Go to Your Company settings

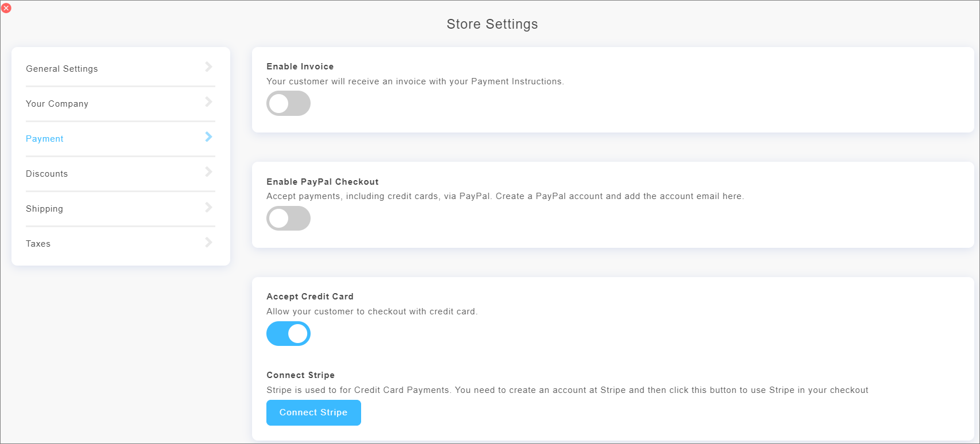57,104
